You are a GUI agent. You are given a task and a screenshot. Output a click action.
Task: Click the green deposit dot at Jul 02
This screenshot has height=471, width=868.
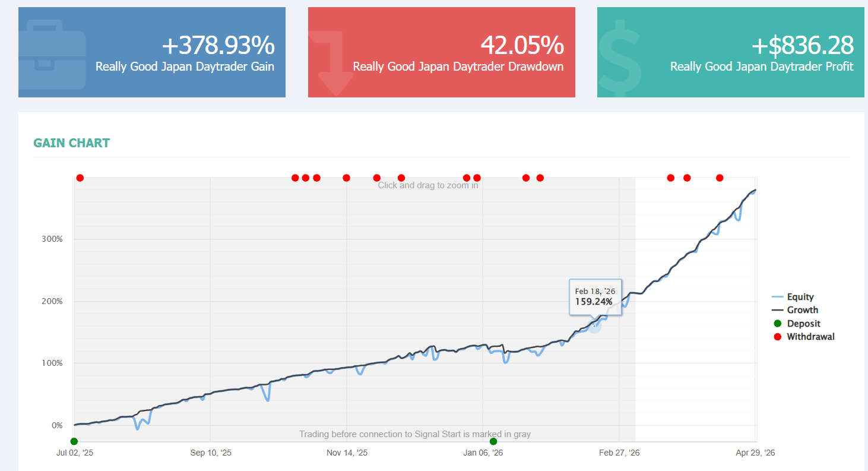74,441
